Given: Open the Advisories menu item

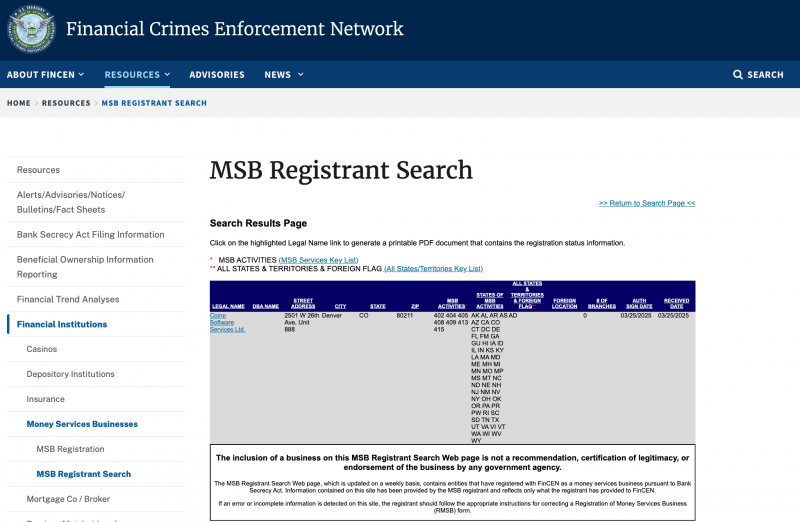Looking at the screenshot, I should tap(217, 75).
